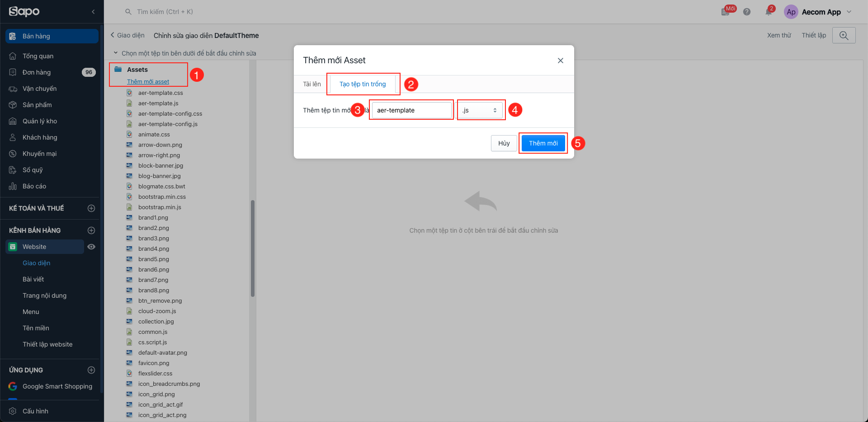Open the Khuyến mại discount icon
The image size is (868, 422).
point(13,154)
